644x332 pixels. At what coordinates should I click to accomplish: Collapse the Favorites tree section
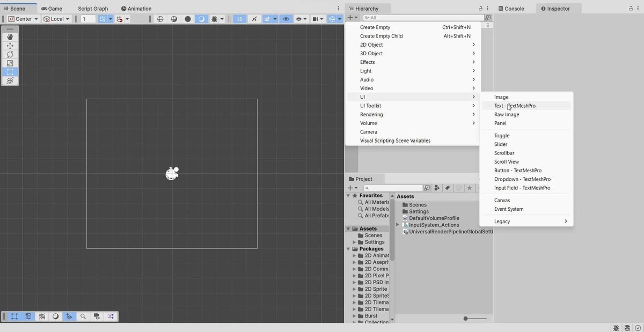tap(348, 196)
